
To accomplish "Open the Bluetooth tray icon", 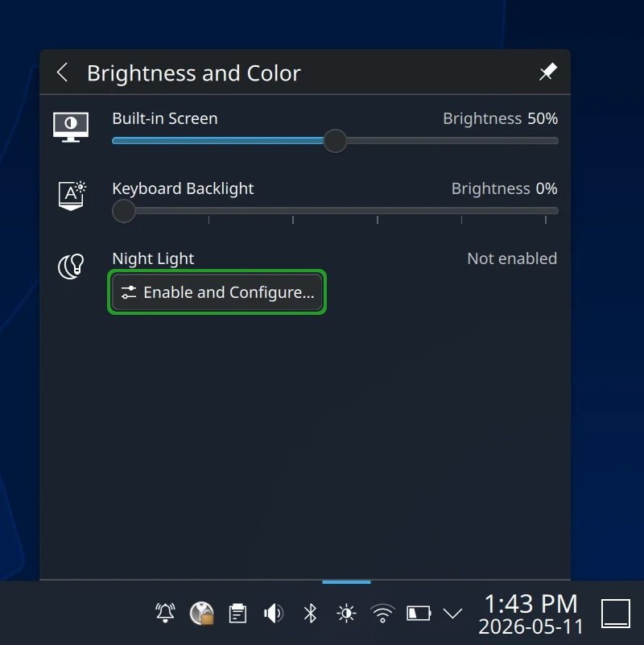I will 310,614.
